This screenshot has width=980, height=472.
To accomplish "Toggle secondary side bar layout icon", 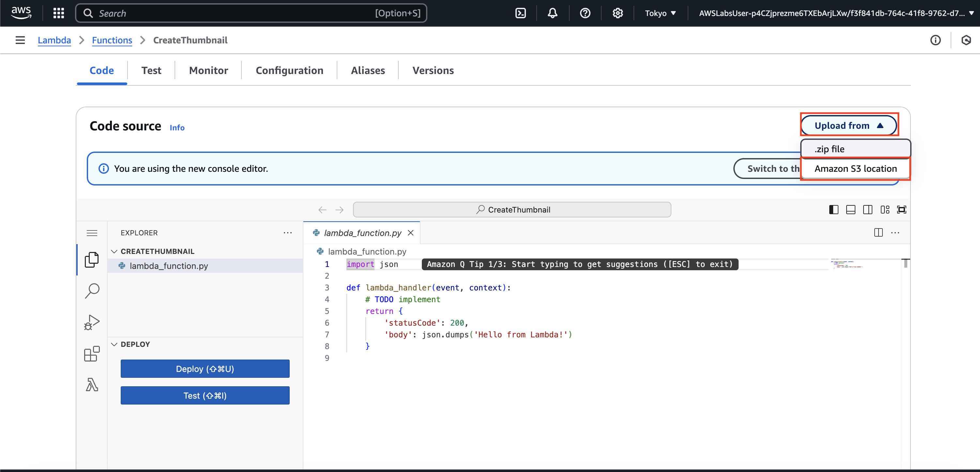I will tap(867, 210).
